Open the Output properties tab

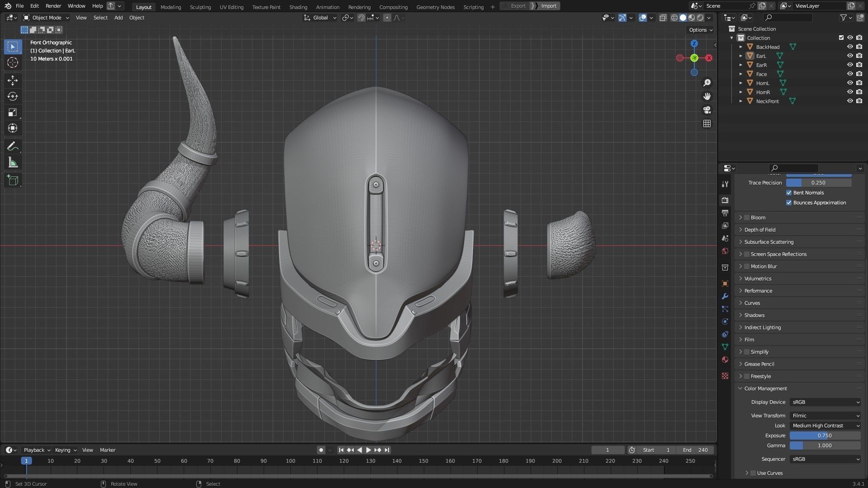tap(725, 213)
